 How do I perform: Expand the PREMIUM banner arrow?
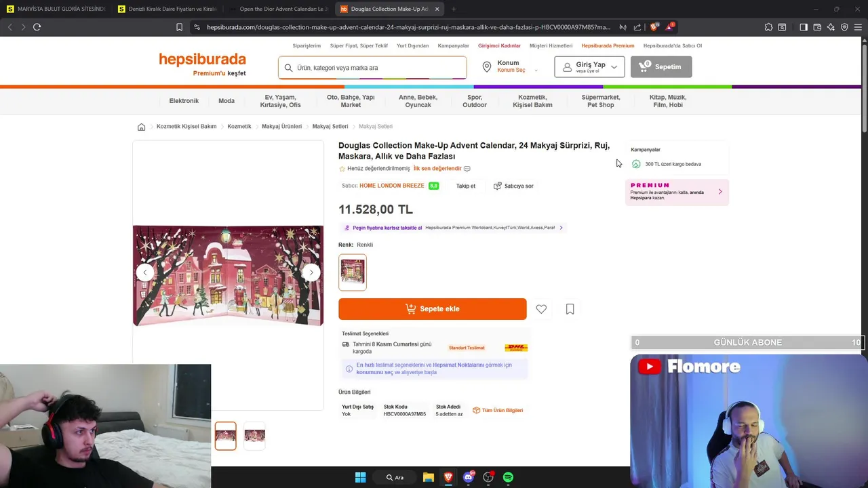coord(720,192)
